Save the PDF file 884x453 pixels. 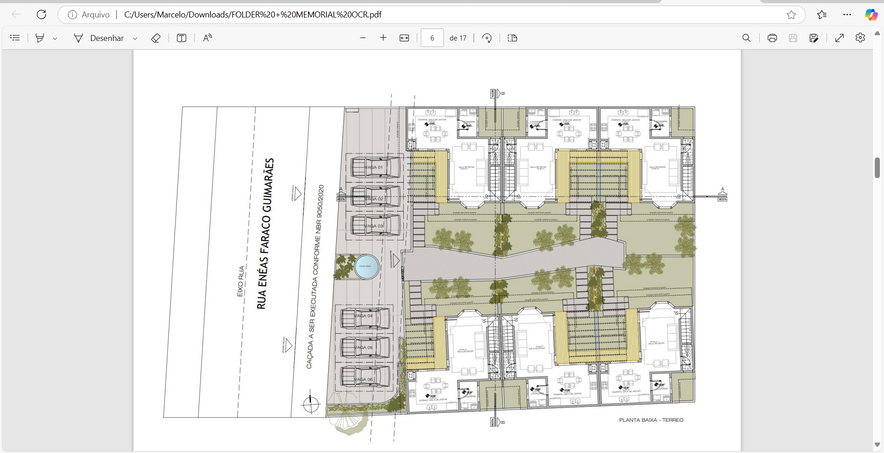tap(793, 38)
